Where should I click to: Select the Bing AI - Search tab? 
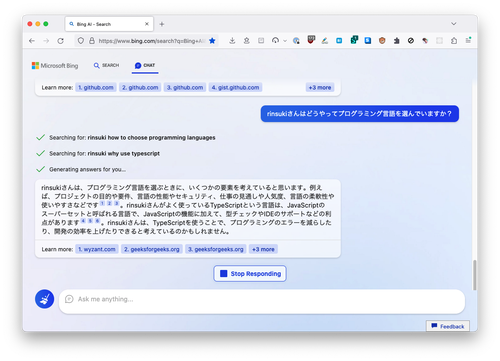(x=109, y=24)
